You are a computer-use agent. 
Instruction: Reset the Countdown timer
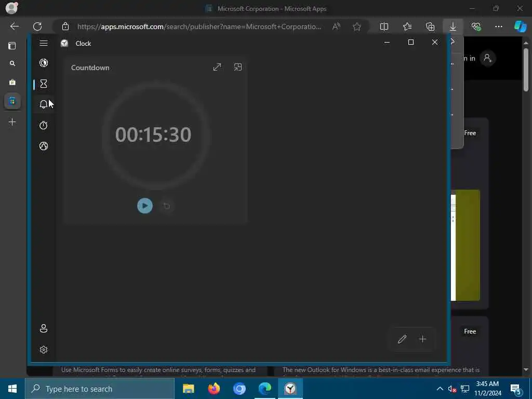[167, 206]
